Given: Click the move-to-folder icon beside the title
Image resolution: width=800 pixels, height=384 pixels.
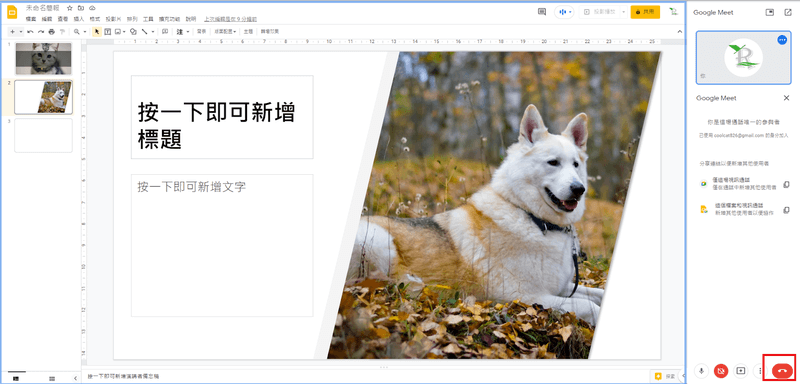Looking at the screenshot, I should click(x=81, y=8).
